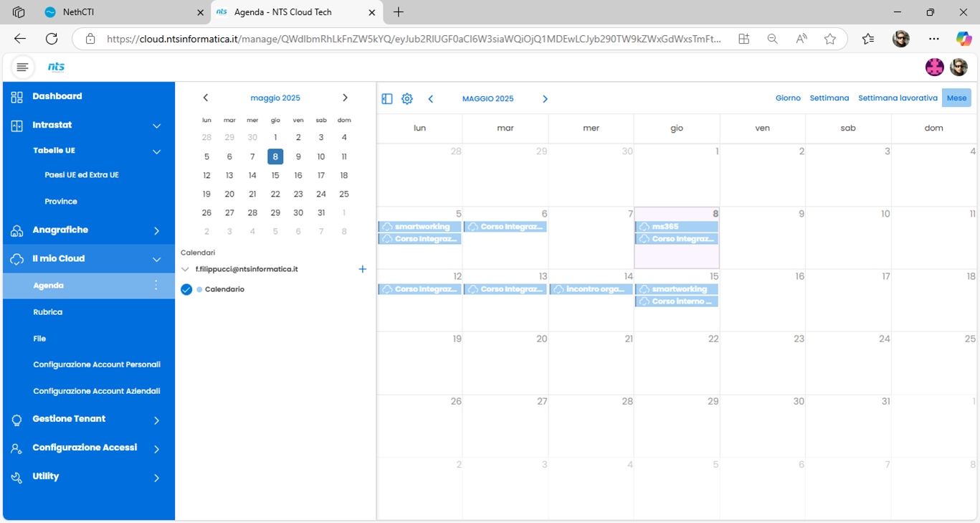Go to next month in mini calendar
Screen dimensions: 980x523
tap(345, 98)
